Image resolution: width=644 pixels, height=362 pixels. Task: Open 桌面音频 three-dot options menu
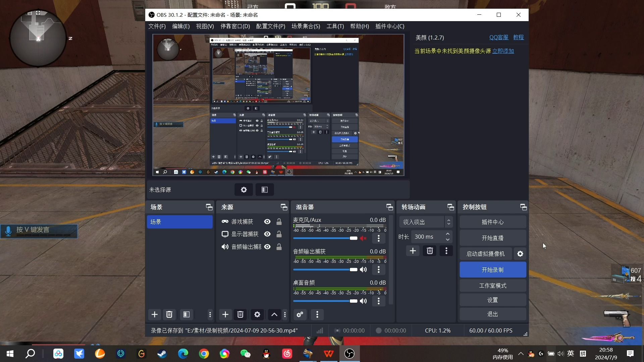[x=379, y=301]
